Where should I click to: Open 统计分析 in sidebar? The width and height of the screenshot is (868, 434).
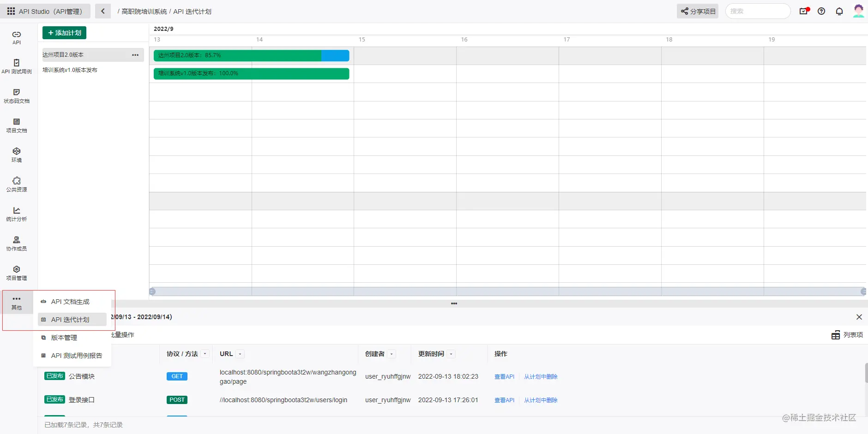[x=17, y=214]
